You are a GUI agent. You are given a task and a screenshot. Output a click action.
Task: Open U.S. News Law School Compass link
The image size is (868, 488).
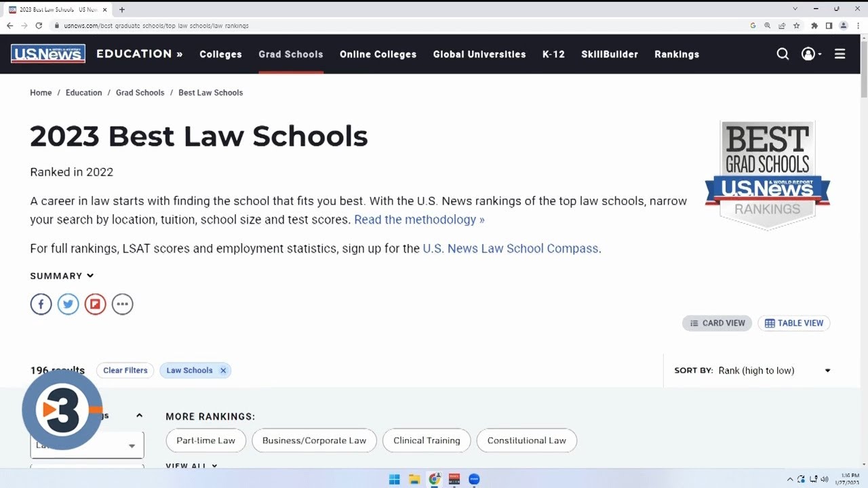pos(511,249)
